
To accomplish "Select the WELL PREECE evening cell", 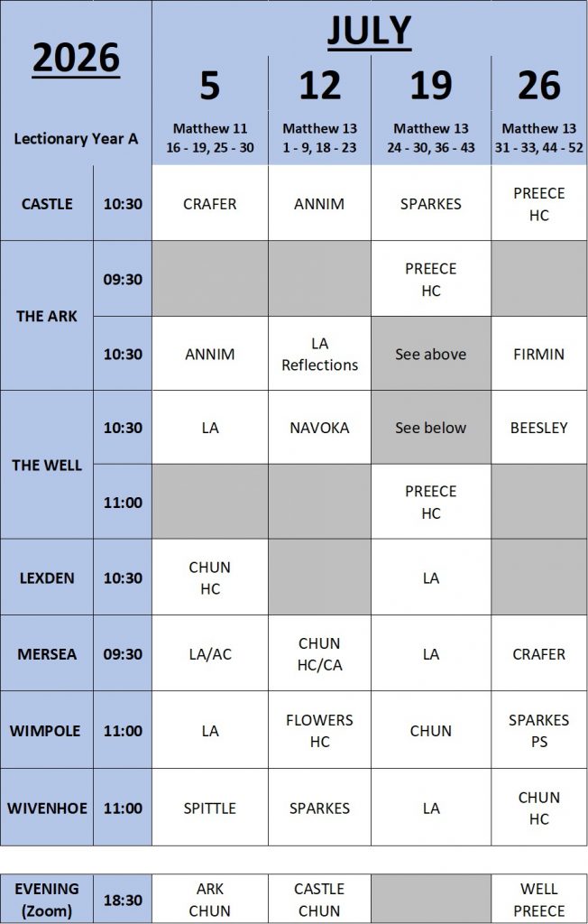I will [x=538, y=900].
